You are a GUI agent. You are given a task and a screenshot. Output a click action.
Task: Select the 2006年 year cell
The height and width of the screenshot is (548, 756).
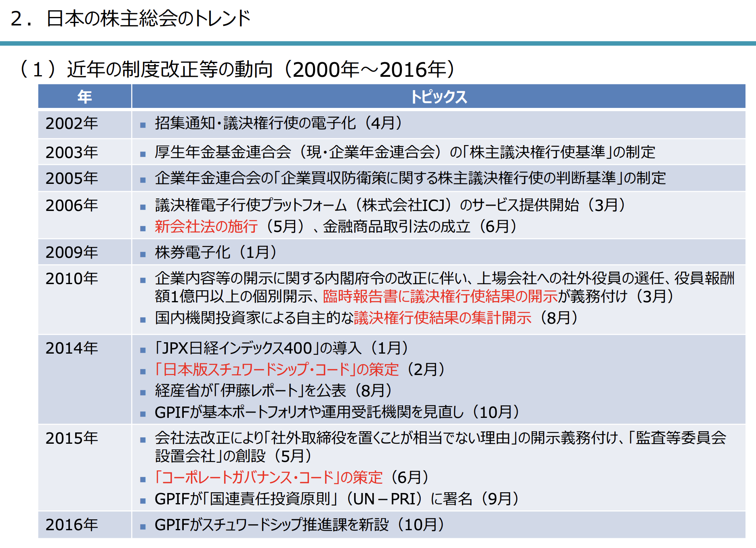[x=85, y=215]
